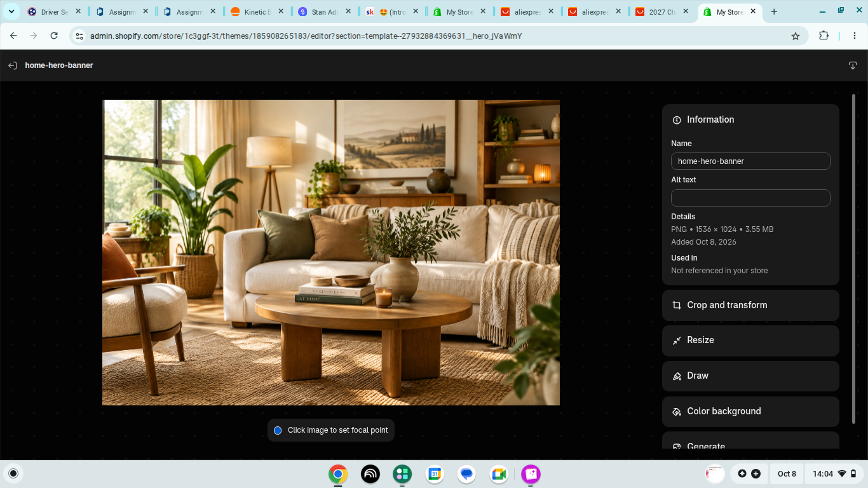Switch to the Driver Se tab
868x488 pixels.
pyautogui.click(x=54, y=12)
